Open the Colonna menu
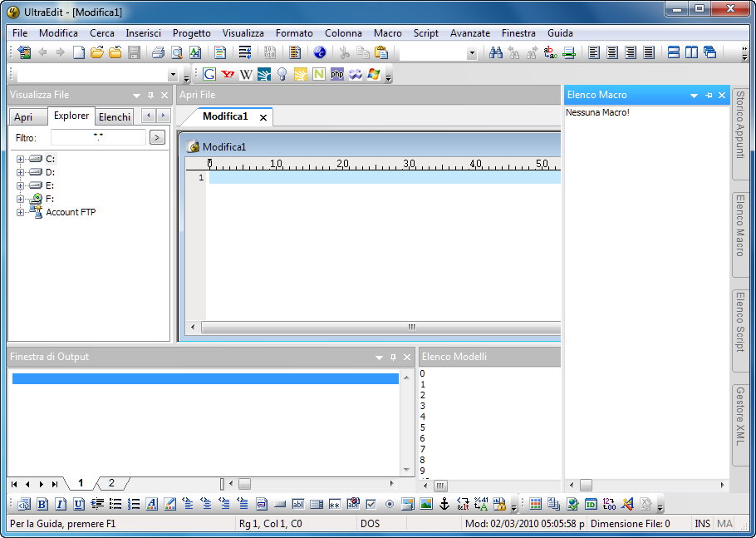Screen dimensions: 756x538 coord(343,33)
